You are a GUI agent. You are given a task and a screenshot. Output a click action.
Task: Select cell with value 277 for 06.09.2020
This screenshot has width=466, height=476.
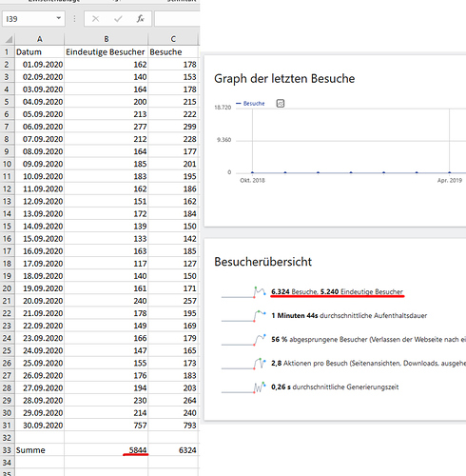pos(107,127)
